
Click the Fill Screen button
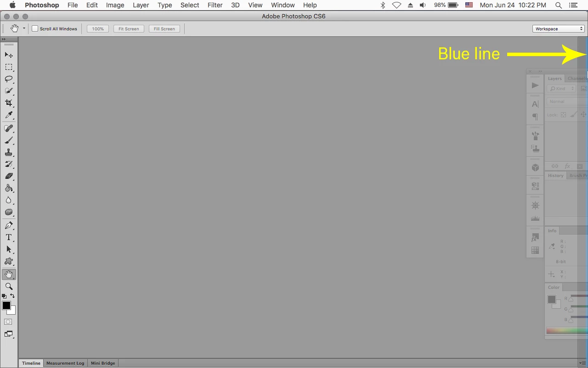pos(164,29)
